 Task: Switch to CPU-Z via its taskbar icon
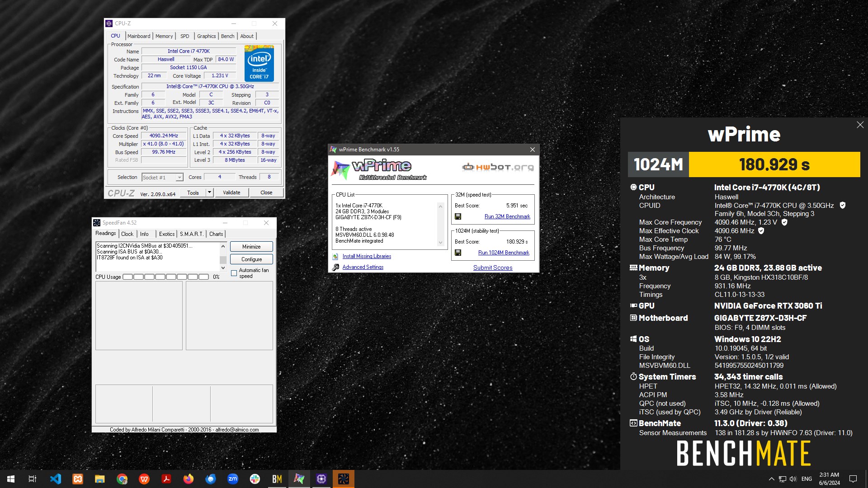point(321,479)
